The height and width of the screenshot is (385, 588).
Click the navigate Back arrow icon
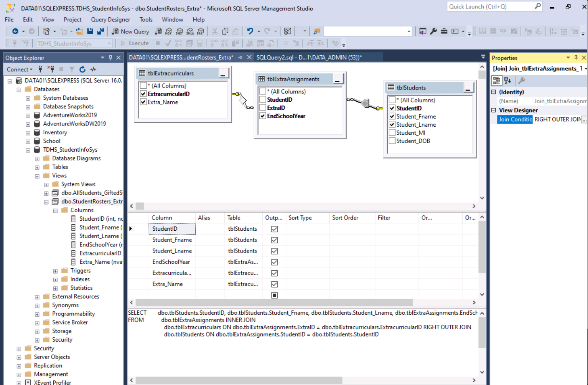click(15, 31)
